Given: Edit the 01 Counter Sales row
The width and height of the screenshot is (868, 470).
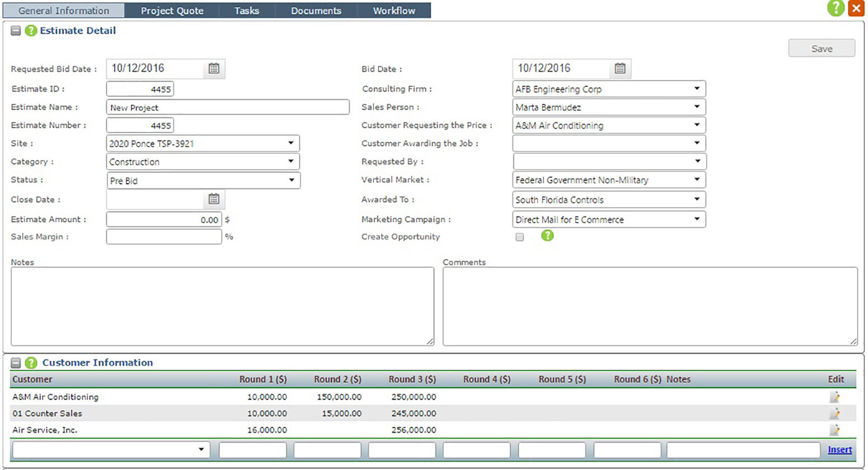Looking at the screenshot, I should (x=834, y=413).
